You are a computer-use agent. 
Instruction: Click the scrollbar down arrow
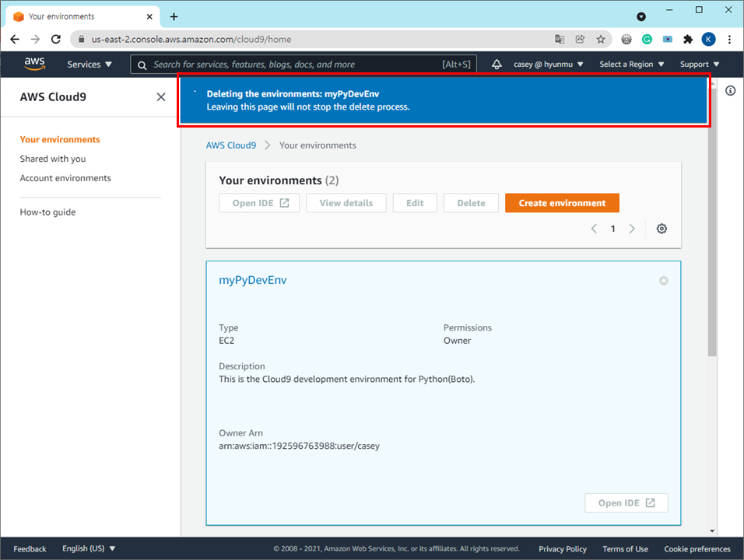[712, 531]
